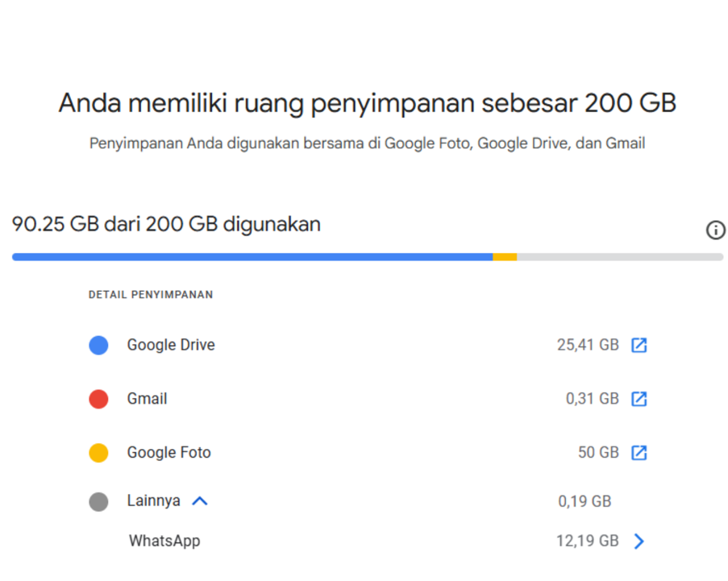
Task: Open Google Foto via its external-link icon
Action: tap(639, 453)
